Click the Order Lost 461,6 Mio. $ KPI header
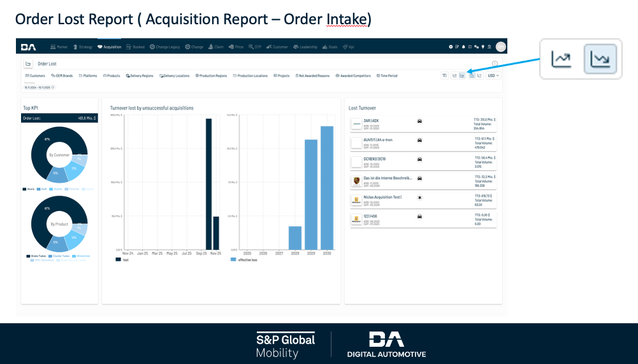The width and height of the screenshot is (638, 364). click(59, 118)
